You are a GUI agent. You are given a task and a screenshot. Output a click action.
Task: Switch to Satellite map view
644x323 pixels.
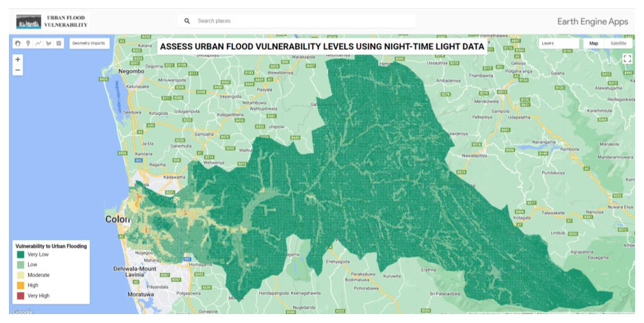click(x=617, y=43)
